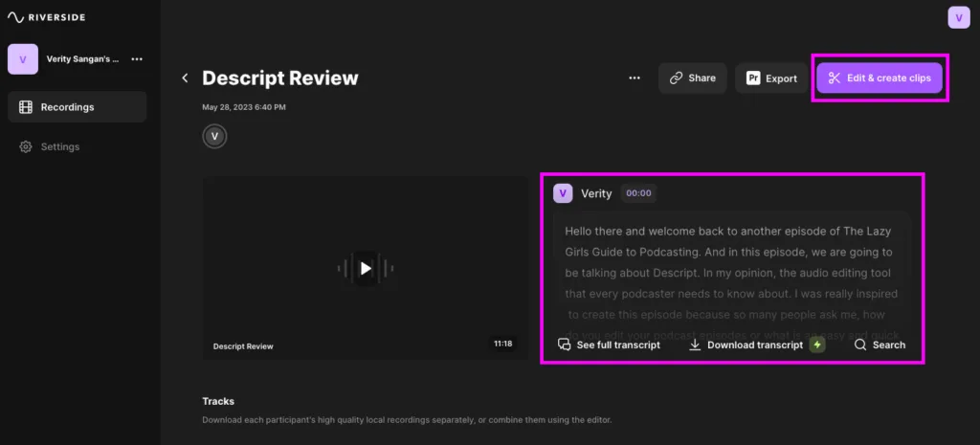This screenshot has height=445, width=980.
Task: Click the 11:18 duration label
Action: click(503, 344)
